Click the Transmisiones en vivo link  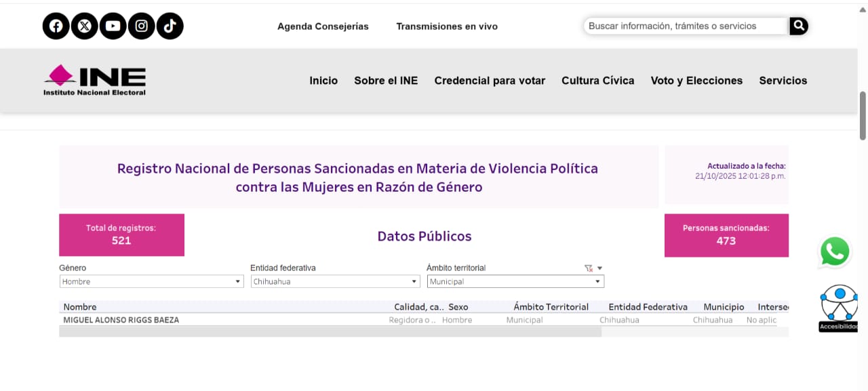pyautogui.click(x=447, y=26)
